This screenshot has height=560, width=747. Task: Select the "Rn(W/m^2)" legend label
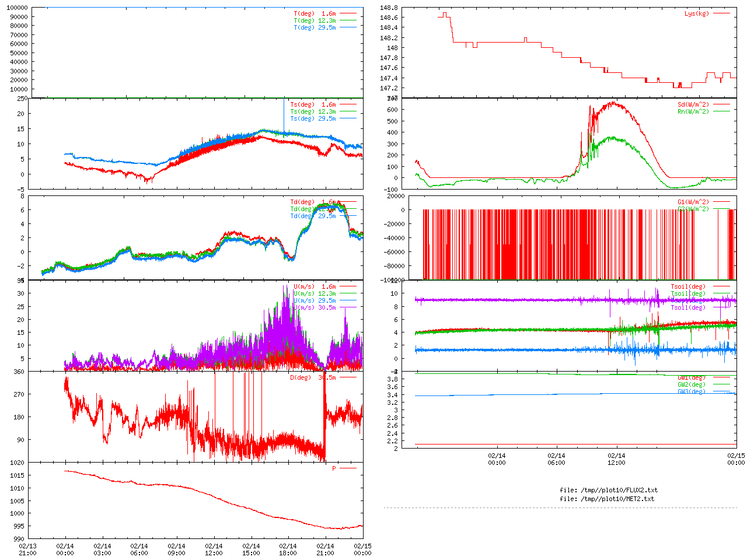click(693, 112)
